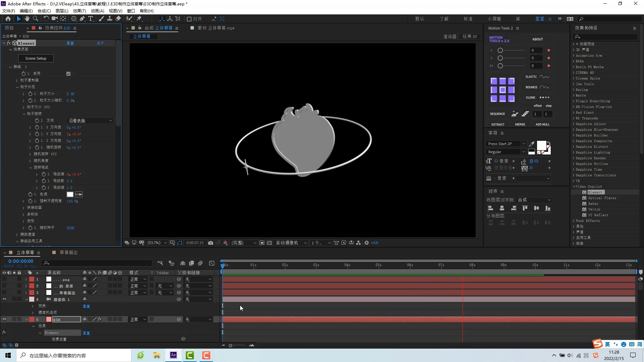The height and width of the screenshot is (362, 644).
Task: Open 将图层对齐到 合成 dropdown
Action: tap(534, 200)
